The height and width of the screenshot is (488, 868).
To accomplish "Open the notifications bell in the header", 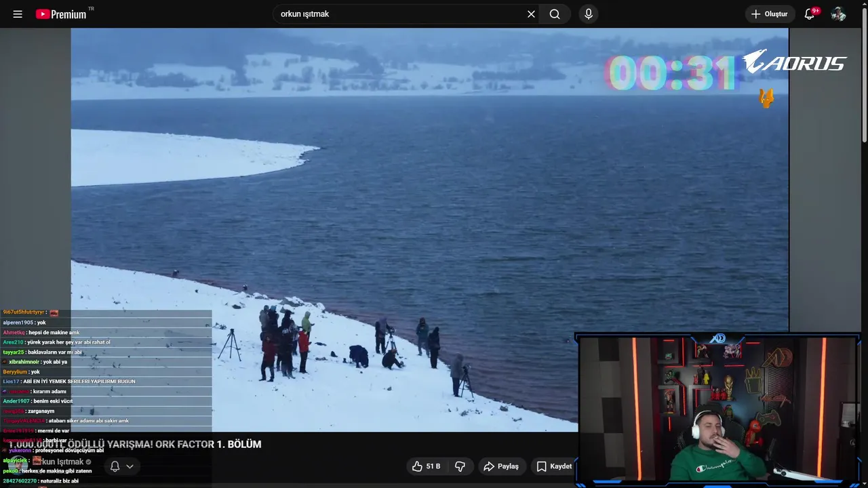I will (810, 14).
